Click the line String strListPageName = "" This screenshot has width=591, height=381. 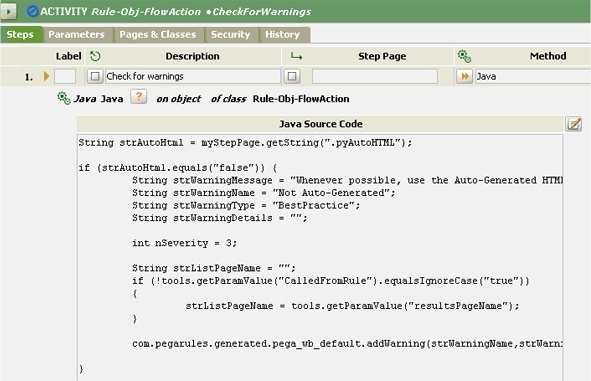tap(214, 268)
